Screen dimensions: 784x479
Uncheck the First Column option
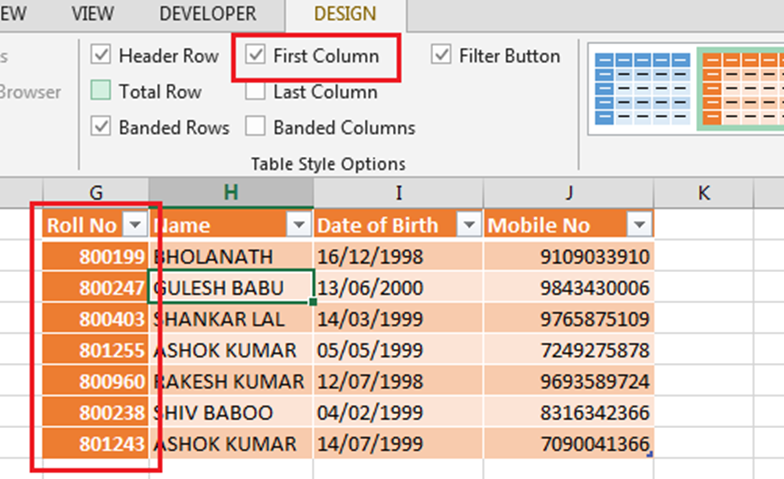(x=257, y=56)
